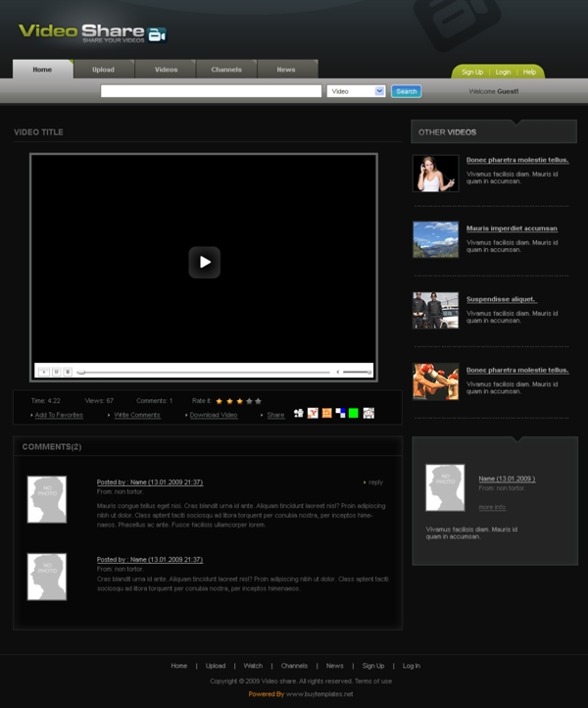588x708 pixels.
Task: Click the footer Channels link
Action: click(x=294, y=666)
